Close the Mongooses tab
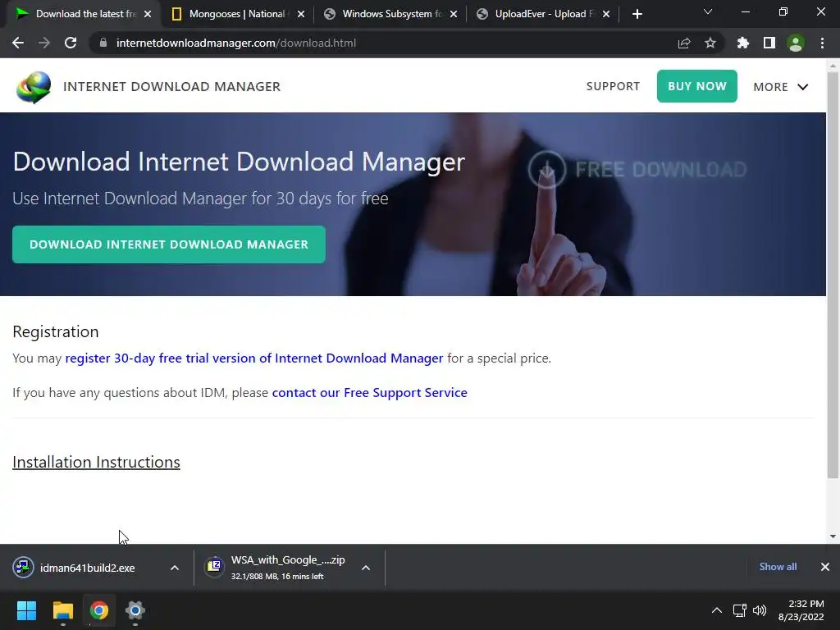This screenshot has height=630, width=840. (x=301, y=15)
